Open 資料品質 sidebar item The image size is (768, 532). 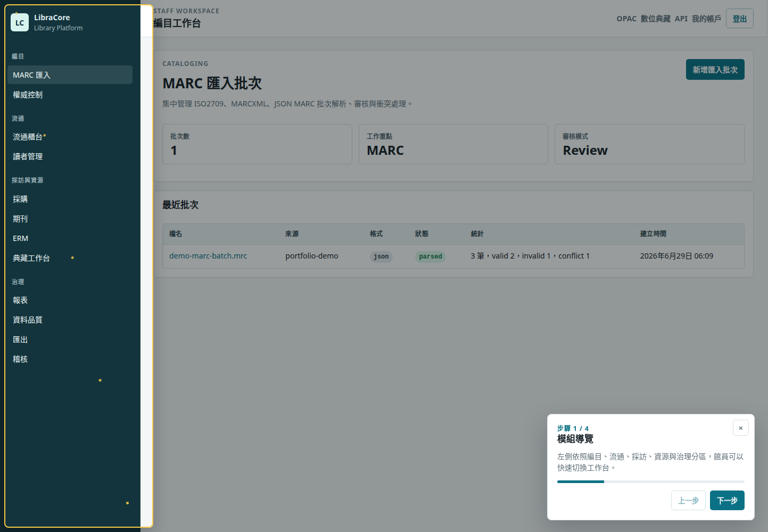click(x=70, y=320)
